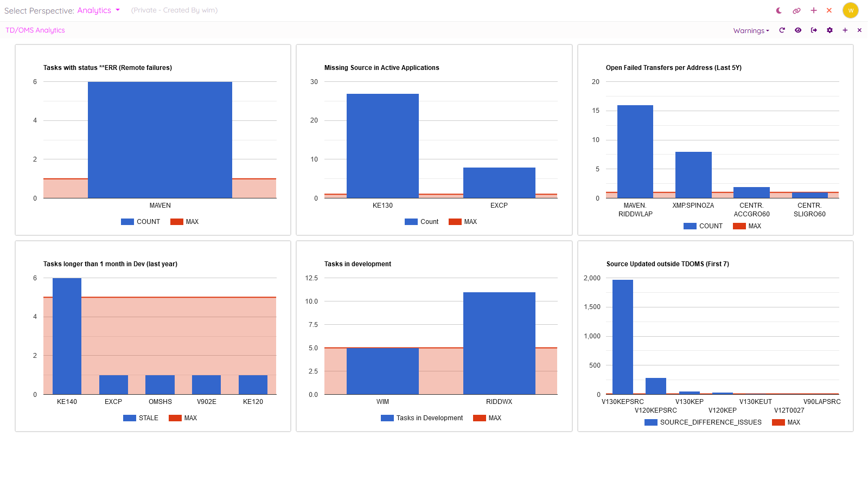The image size is (868, 488).
Task: Click the V120KEPSRC bar
Action: pyautogui.click(x=656, y=386)
